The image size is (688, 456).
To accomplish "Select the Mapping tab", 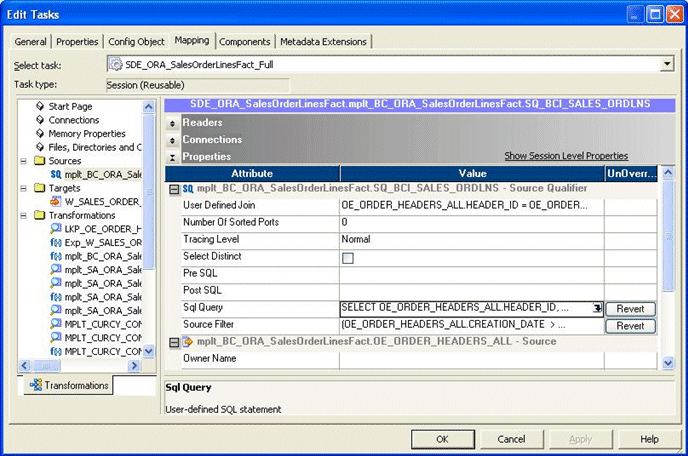I will point(192,40).
